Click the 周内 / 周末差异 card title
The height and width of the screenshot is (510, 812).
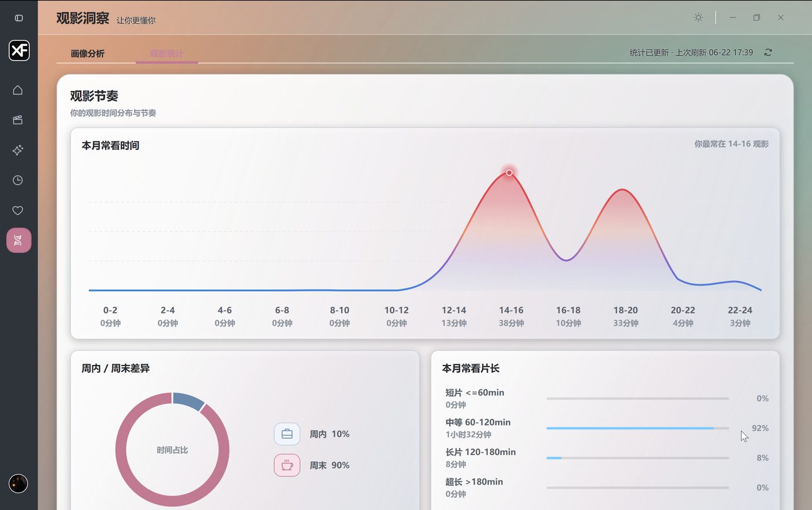(x=115, y=368)
